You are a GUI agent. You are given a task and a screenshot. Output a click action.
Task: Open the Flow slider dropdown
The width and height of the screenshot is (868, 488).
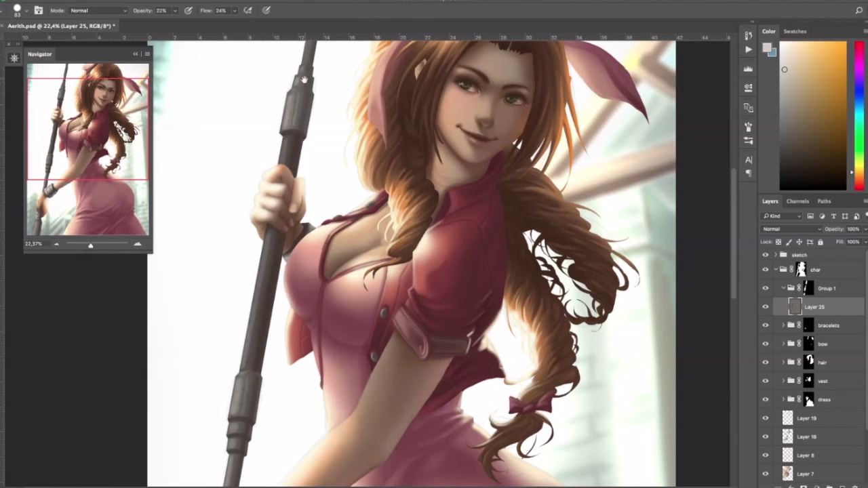click(235, 10)
